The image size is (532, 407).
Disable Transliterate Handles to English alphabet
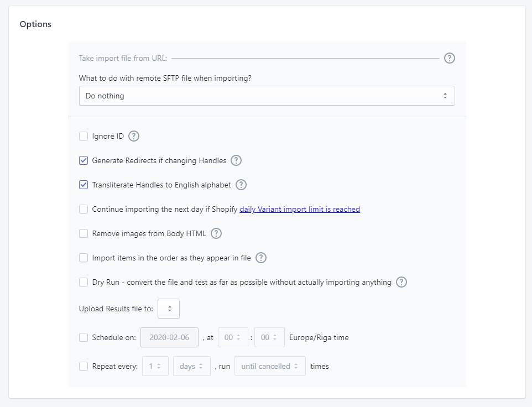(84, 185)
